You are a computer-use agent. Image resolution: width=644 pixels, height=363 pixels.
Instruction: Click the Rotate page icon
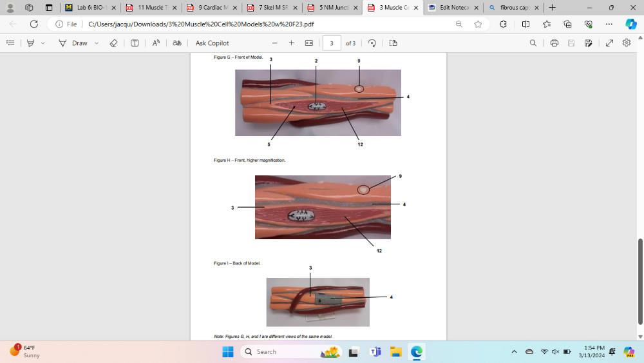point(372,43)
